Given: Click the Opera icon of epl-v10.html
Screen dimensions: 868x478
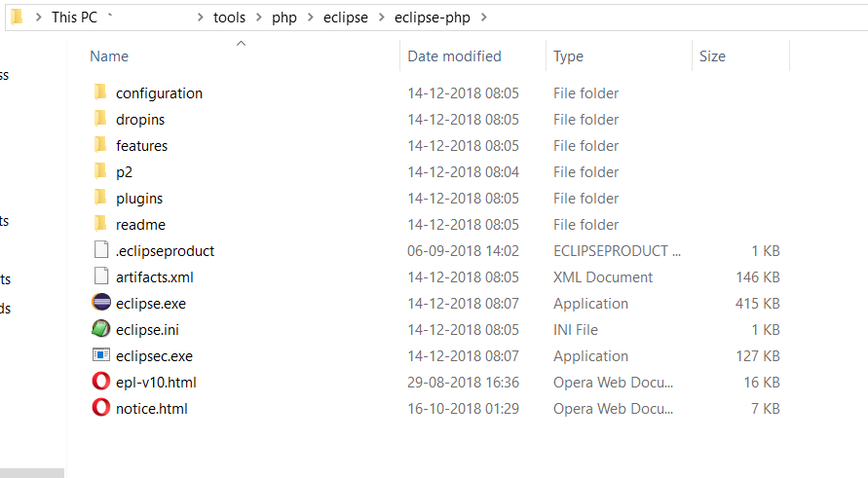Looking at the screenshot, I should [100, 382].
